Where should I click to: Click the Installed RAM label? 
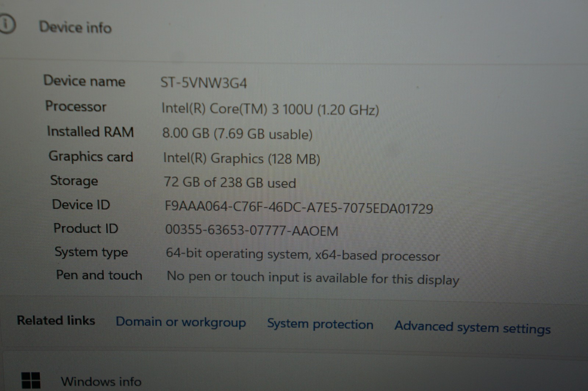pos(90,132)
